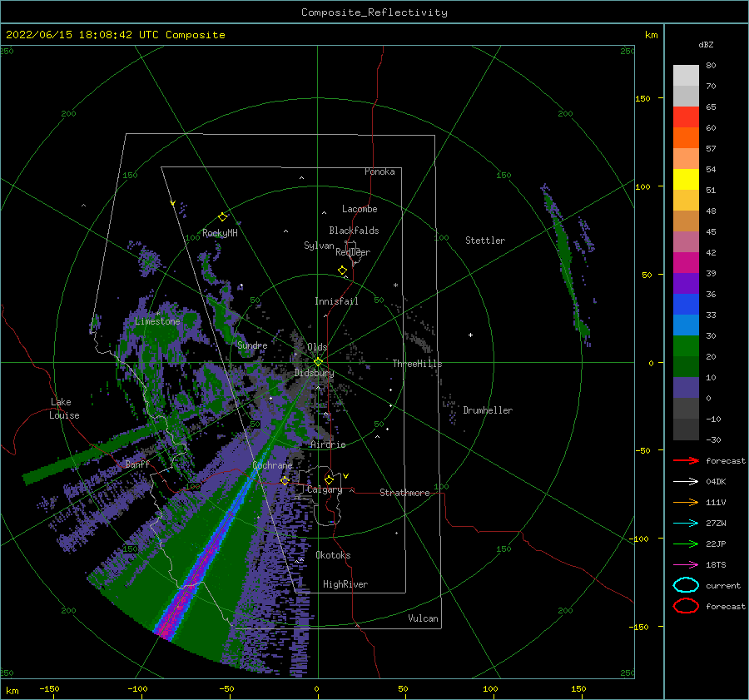
Task: Click the yellow diamond marker near RockyMH
Action: (222, 217)
